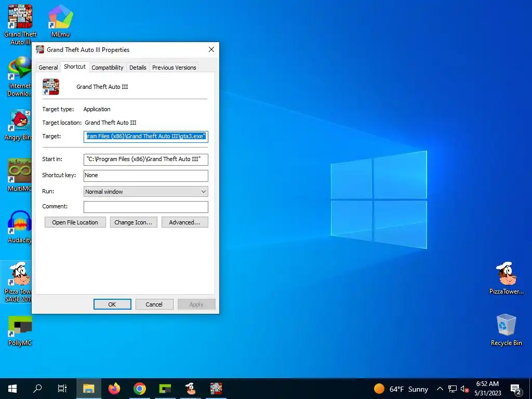Switch to the Details tab

(x=138, y=68)
